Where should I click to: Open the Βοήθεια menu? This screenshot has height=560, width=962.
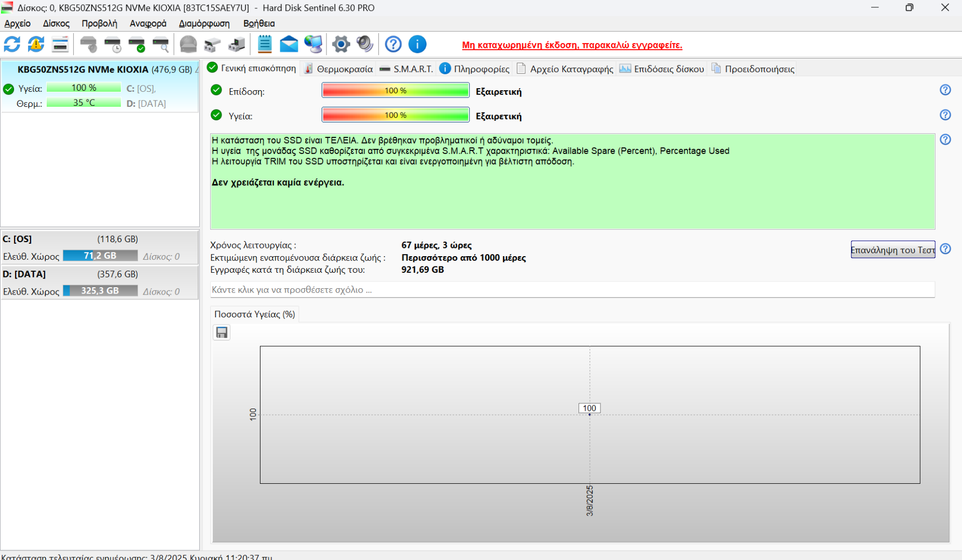click(259, 23)
